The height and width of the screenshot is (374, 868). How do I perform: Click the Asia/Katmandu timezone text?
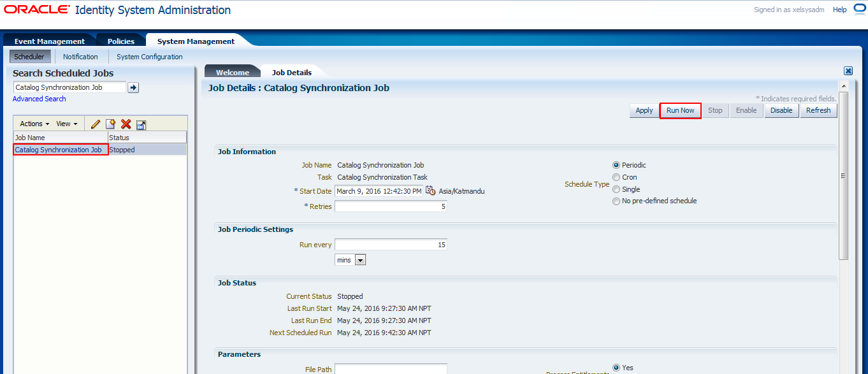coord(461,191)
